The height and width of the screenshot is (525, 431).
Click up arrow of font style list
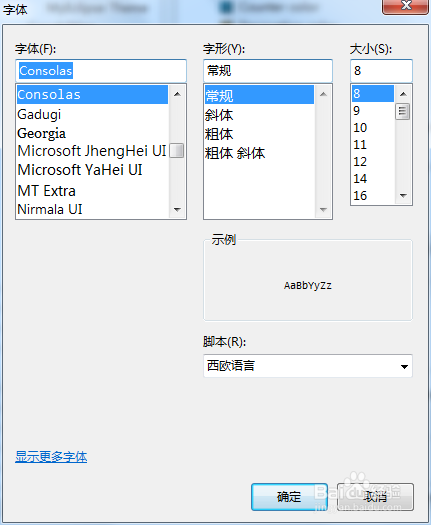323,94
